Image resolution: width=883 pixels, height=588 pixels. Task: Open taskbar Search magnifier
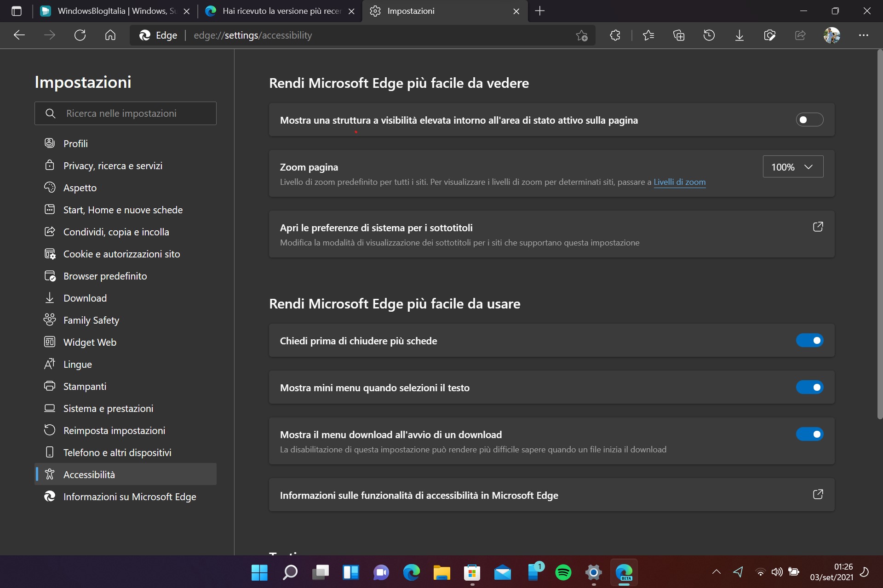(x=290, y=572)
